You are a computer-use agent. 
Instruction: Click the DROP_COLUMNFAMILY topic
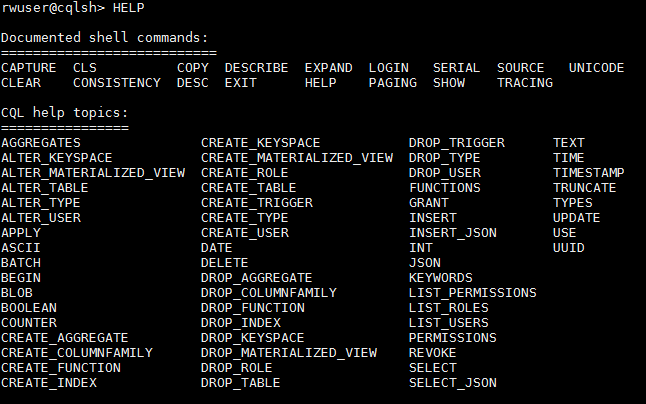[269, 293]
